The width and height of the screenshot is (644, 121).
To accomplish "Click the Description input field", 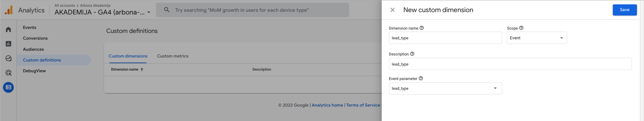I will pyautogui.click(x=510, y=64).
